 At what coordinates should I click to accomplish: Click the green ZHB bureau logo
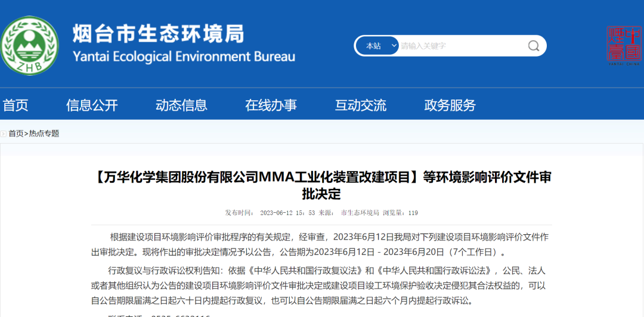[30, 45]
